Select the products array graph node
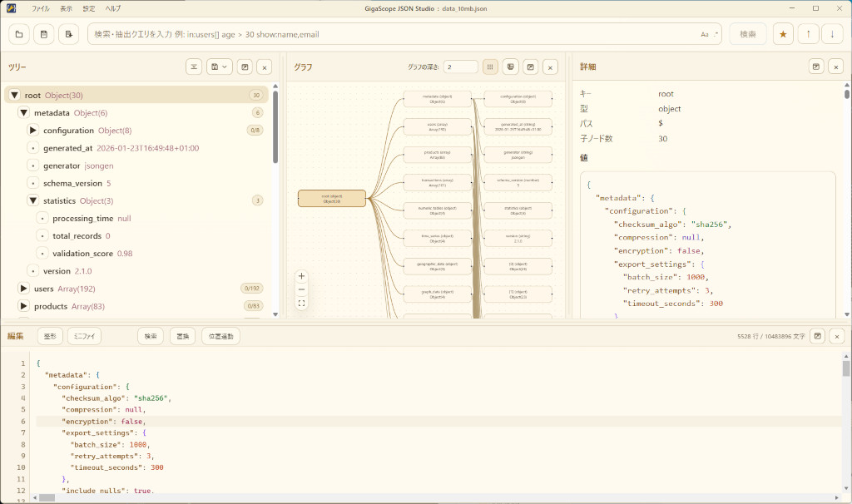 click(x=438, y=155)
